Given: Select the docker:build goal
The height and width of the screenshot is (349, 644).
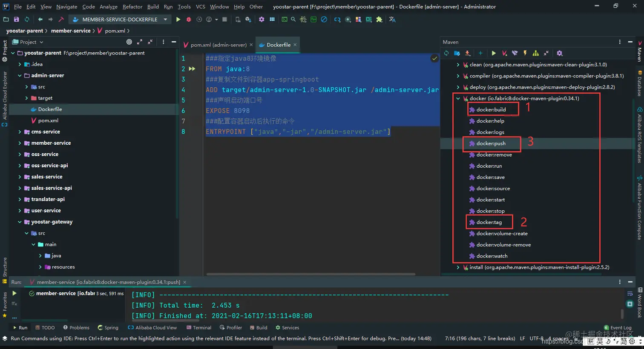Looking at the screenshot, I should 491,109.
